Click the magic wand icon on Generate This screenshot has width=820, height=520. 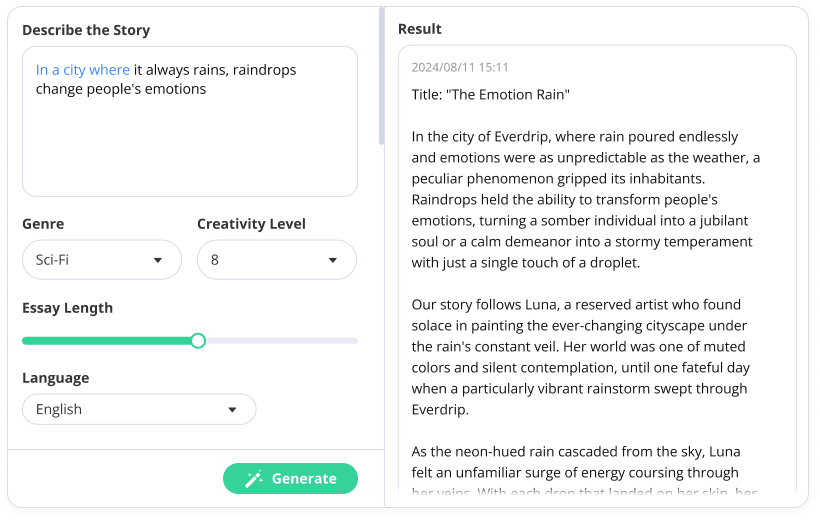coord(254,479)
